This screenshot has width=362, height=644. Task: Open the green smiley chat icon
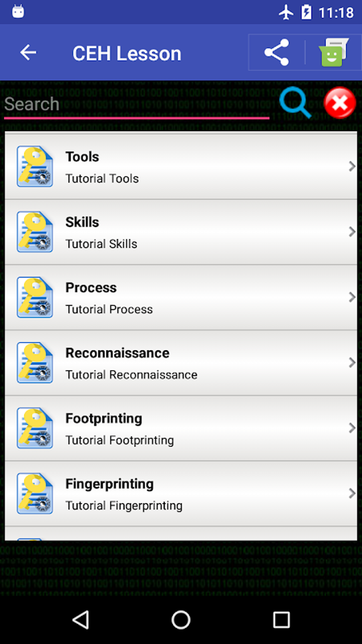pyautogui.click(x=334, y=53)
